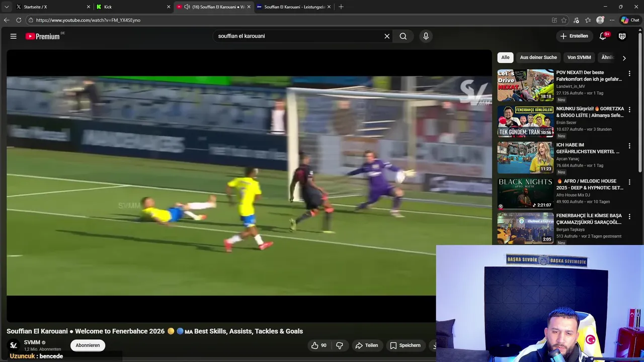This screenshot has height=362, width=644.
Task: Like the video with thumbs up
Action: 318,345
